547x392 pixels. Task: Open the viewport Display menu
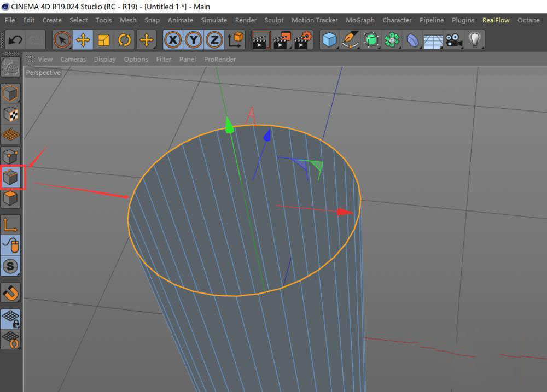pyautogui.click(x=104, y=59)
